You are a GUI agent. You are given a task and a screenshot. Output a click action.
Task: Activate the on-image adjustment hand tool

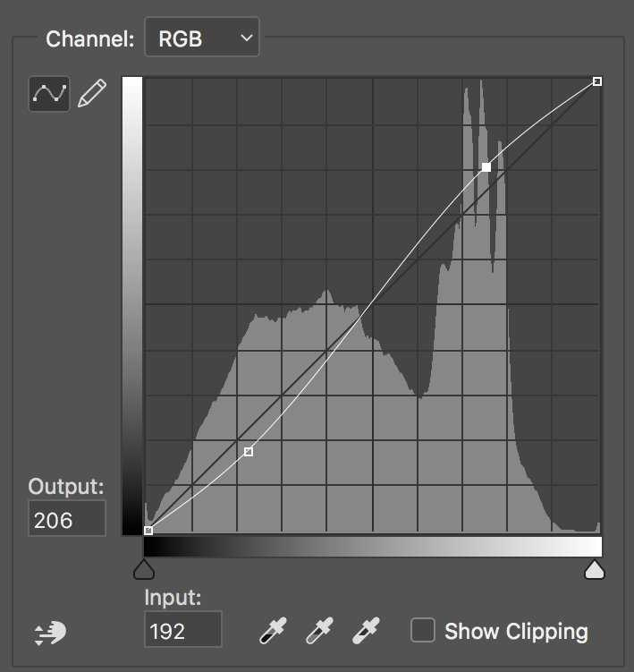(49, 633)
